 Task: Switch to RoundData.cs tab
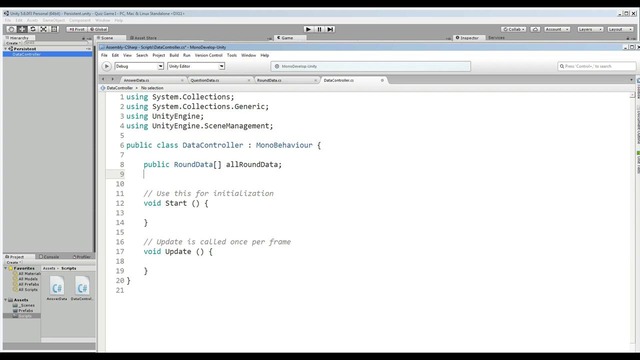[x=269, y=80]
